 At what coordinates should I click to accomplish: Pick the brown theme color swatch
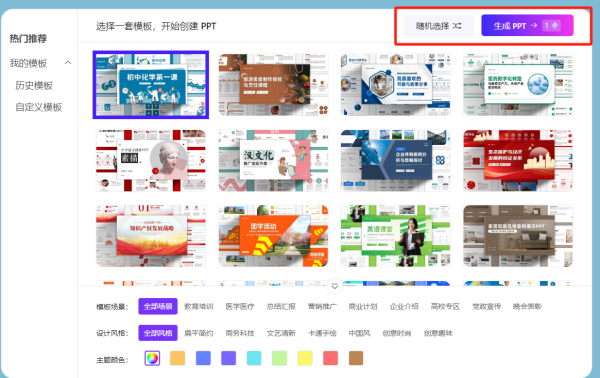coord(356,358)
